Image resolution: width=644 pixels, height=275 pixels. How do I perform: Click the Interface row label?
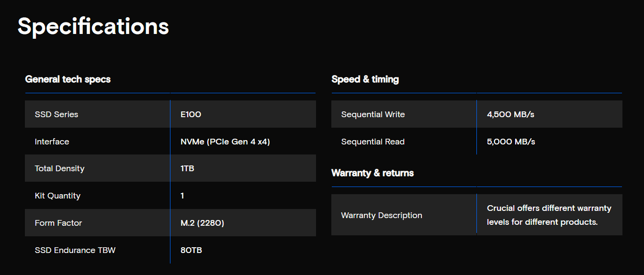pos(52,142)
